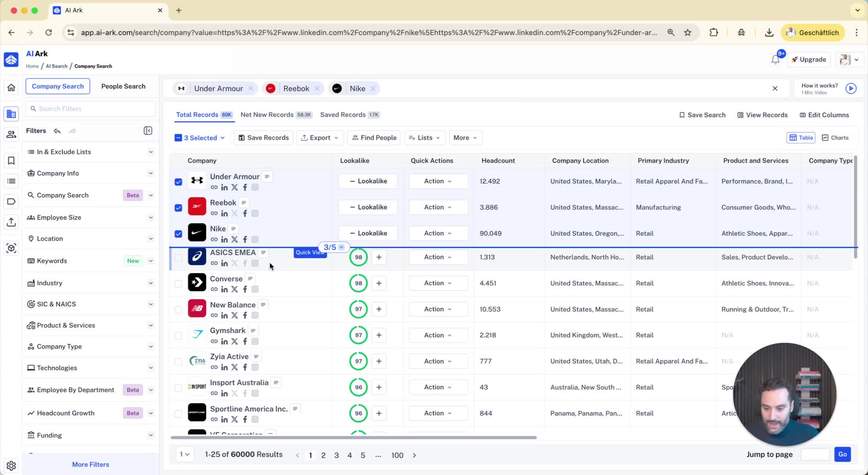The width and height of the screenshot is (868, 475).
Task: Click the Jump to page input field
Action: 814,454
